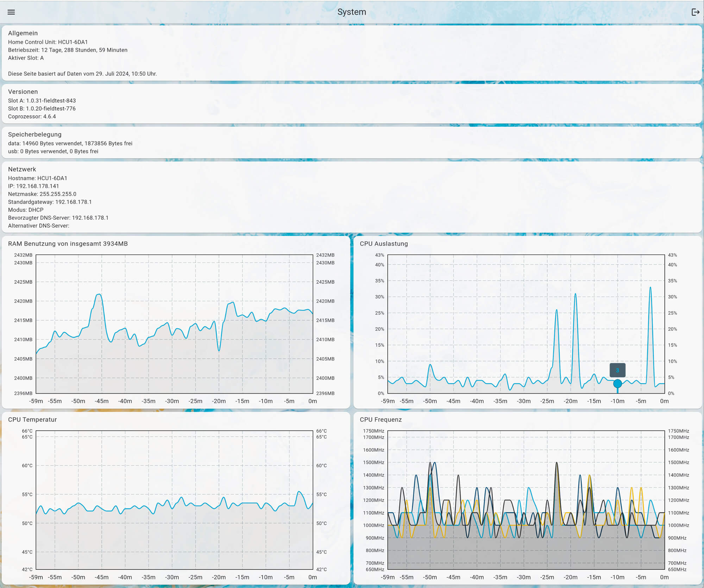
Task: Click the -25m label under CPU Frequenz chart
Action: tap(547, 577)
